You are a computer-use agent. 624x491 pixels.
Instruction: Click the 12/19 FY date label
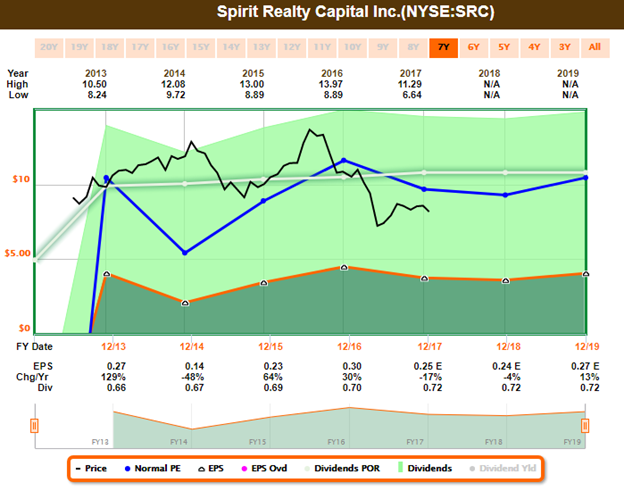pyautogui.click(x=587, y=347)
